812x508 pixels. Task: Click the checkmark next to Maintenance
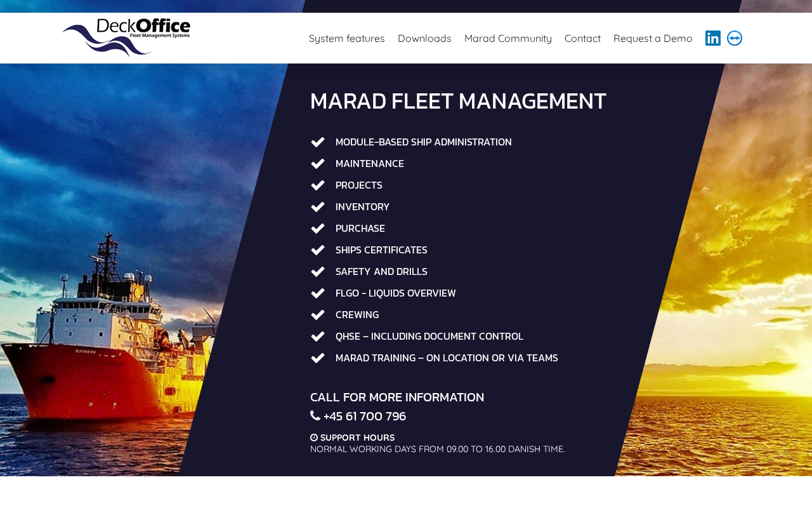(x=318, y=164)
